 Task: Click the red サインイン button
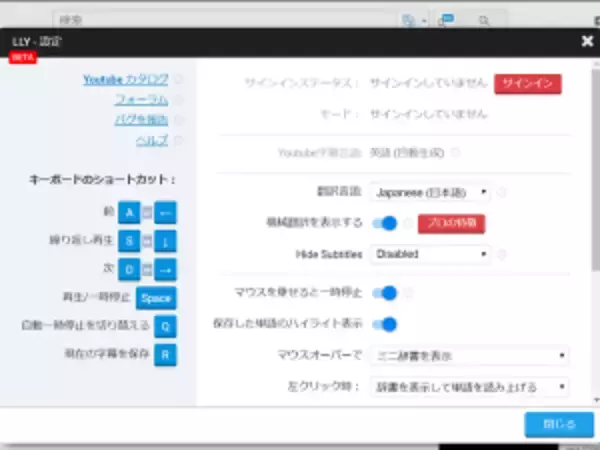(527, 84)
